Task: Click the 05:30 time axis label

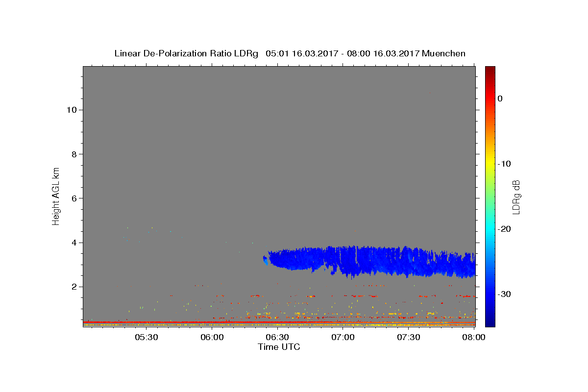Action: click(x=147, y=337)
